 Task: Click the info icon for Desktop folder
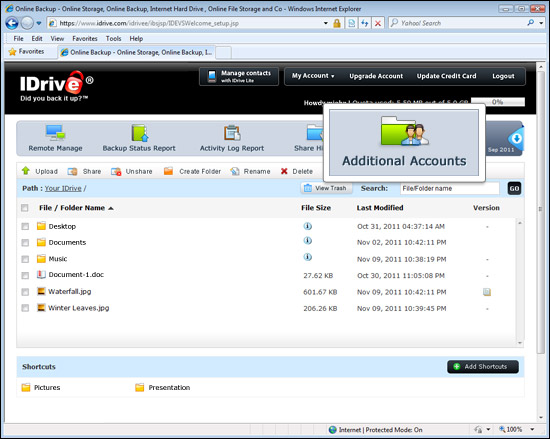click(308, 226)
